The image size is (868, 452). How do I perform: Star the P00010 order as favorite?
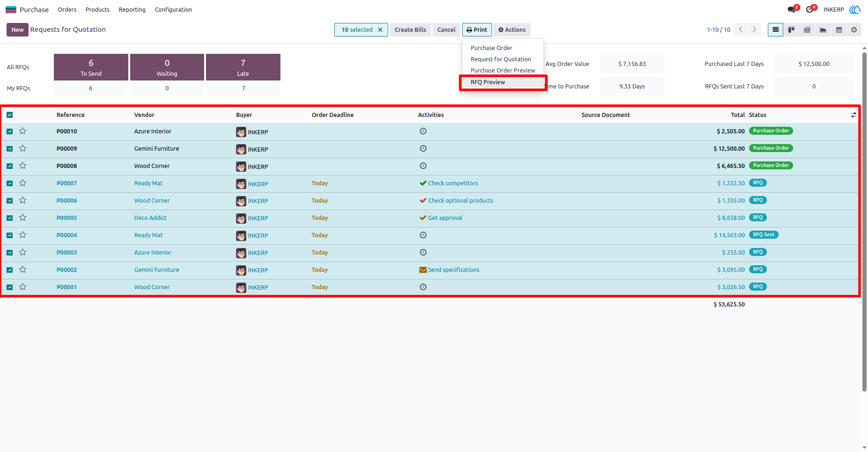coord(22,131)
